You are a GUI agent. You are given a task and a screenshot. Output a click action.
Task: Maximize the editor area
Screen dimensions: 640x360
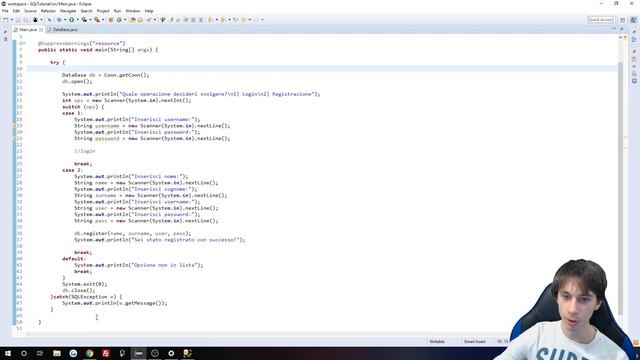[x=622, y=29]
